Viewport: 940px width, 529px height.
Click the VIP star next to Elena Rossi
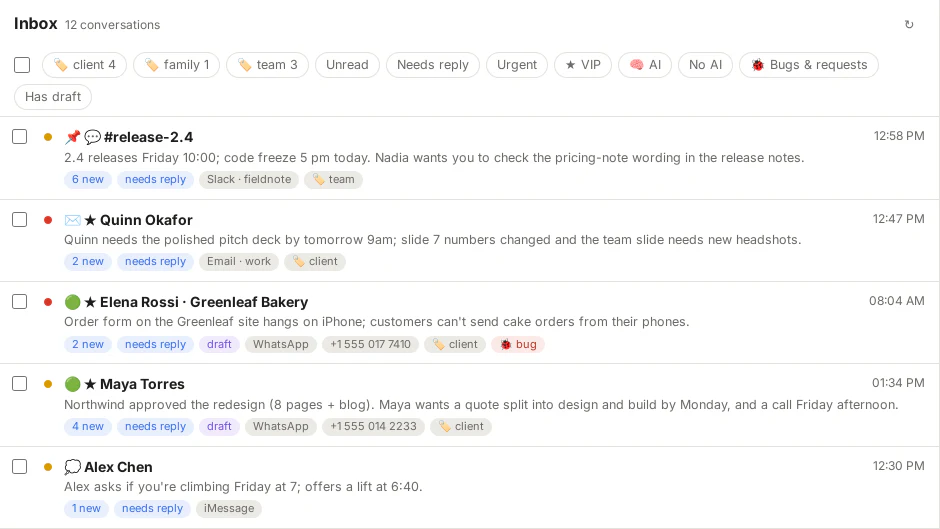90,302
